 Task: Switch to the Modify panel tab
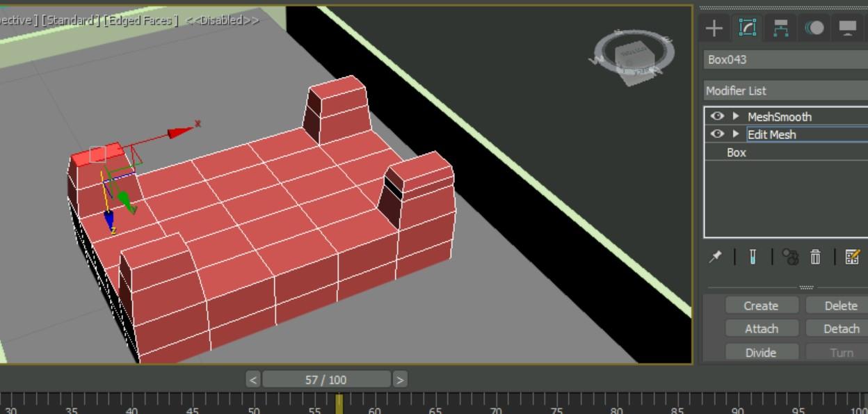point(748,28)
